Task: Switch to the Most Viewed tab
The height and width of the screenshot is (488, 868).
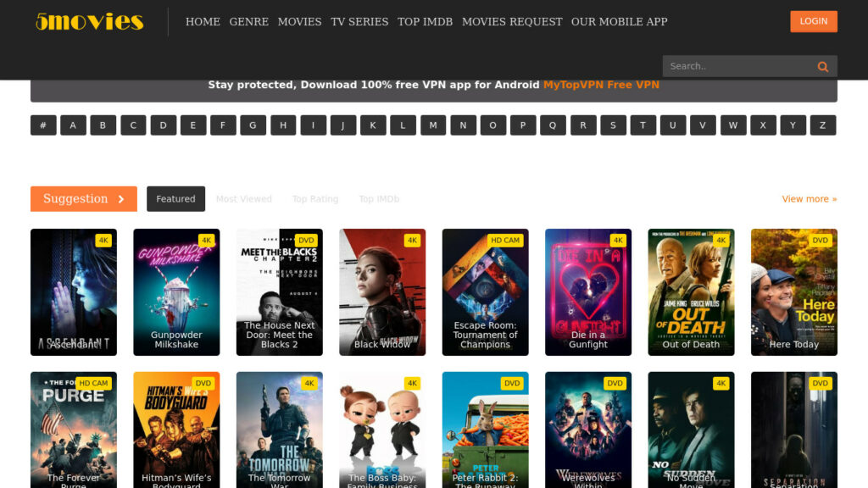Action: coord(243,198)
